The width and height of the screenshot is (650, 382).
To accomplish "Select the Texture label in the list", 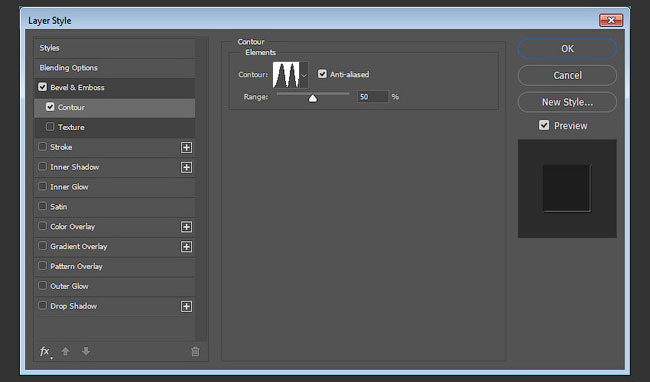I will (x=71, y=127).
